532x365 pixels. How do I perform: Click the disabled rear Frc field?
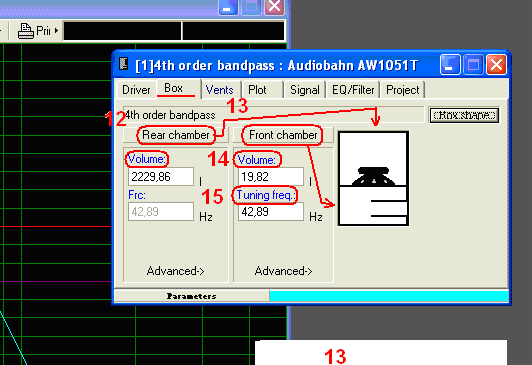[x=161, y=212]
